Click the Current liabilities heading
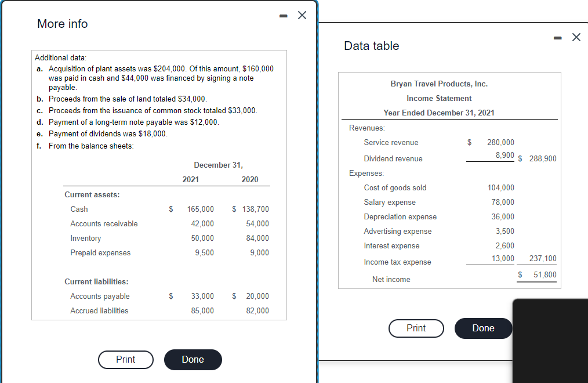Viewport: 588px width, 383px height. click(96, 281)
